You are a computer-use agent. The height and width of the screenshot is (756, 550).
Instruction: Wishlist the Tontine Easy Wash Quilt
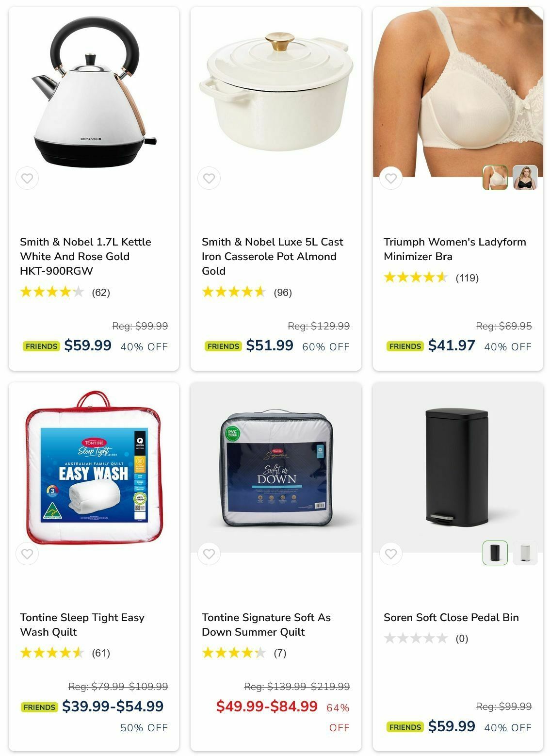click(x=27, y=554)
